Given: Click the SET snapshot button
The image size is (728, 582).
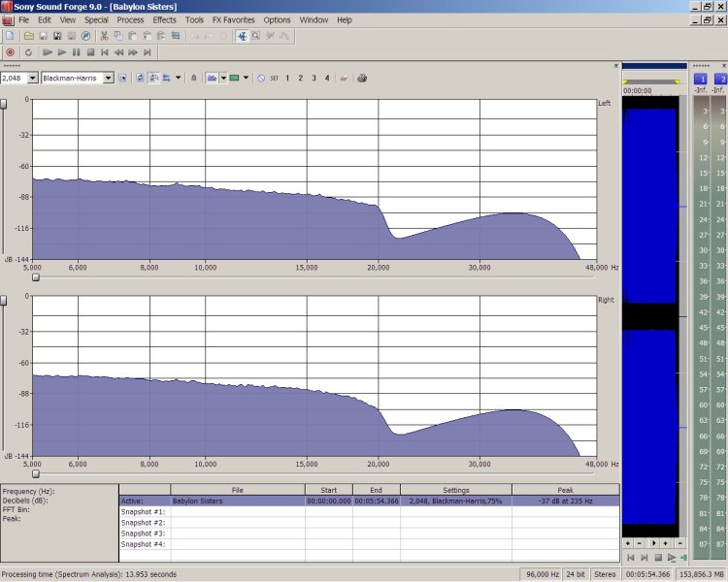Looking at the screenshot, I should point(274,78).
